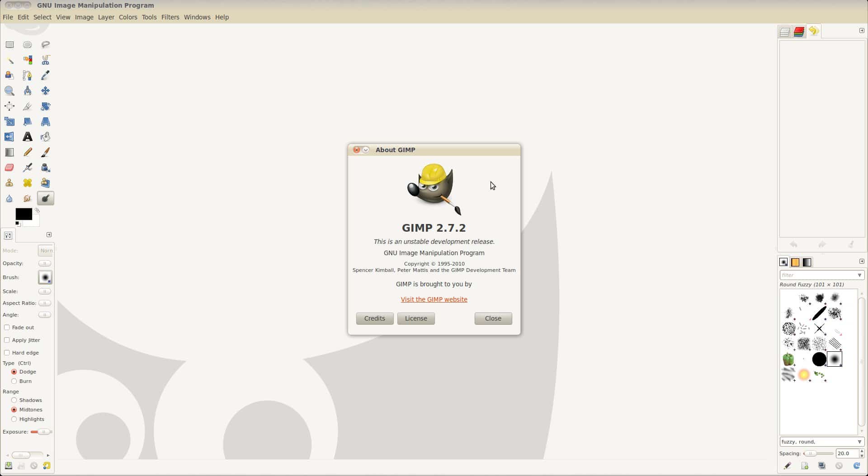This screenshot has width=868, height=476.
Task: Select the Free Select lasso tool
Action: pos(46,45)
